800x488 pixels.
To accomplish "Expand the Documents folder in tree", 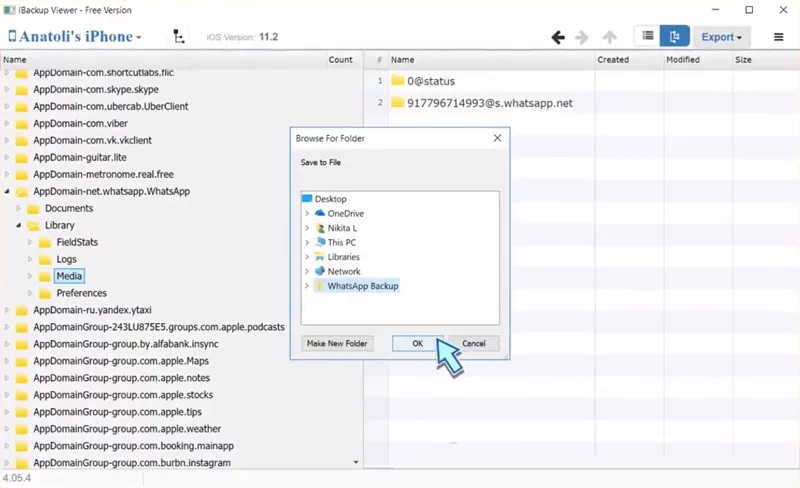I will 20,208.
